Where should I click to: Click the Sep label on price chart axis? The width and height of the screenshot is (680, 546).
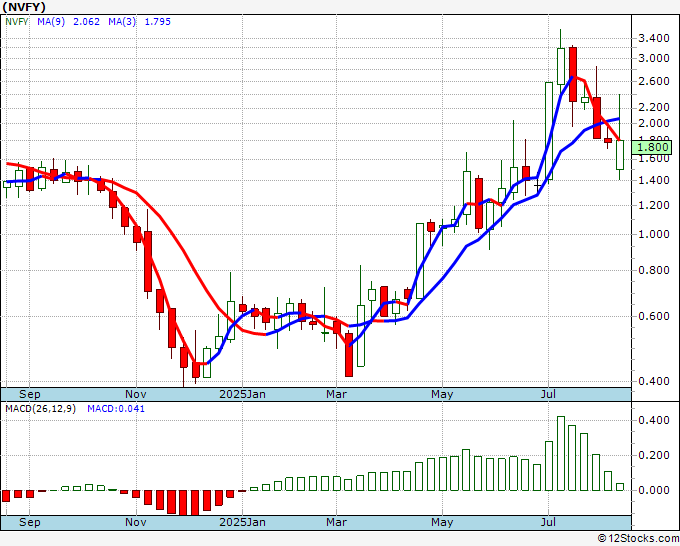tap(29, 394)
